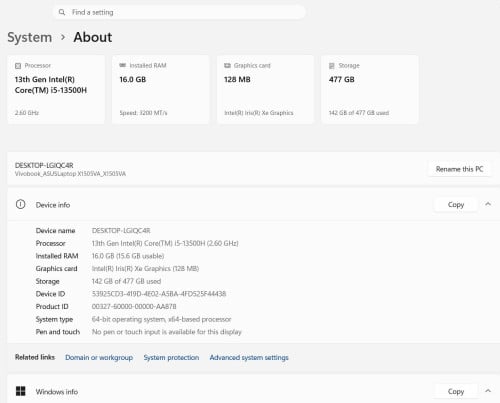Click the Device name label
The width and height of the screenshot is (500, 403).
click(x=55, y=231)
